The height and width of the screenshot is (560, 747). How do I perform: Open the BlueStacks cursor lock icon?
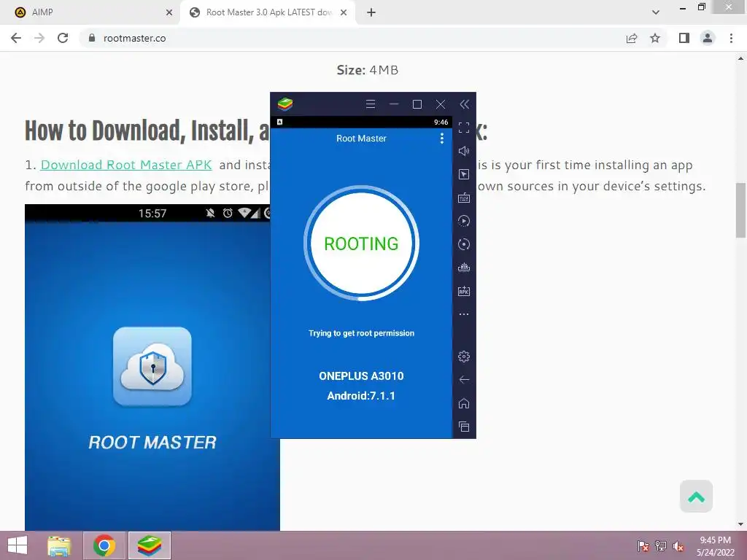pos(463,174)
